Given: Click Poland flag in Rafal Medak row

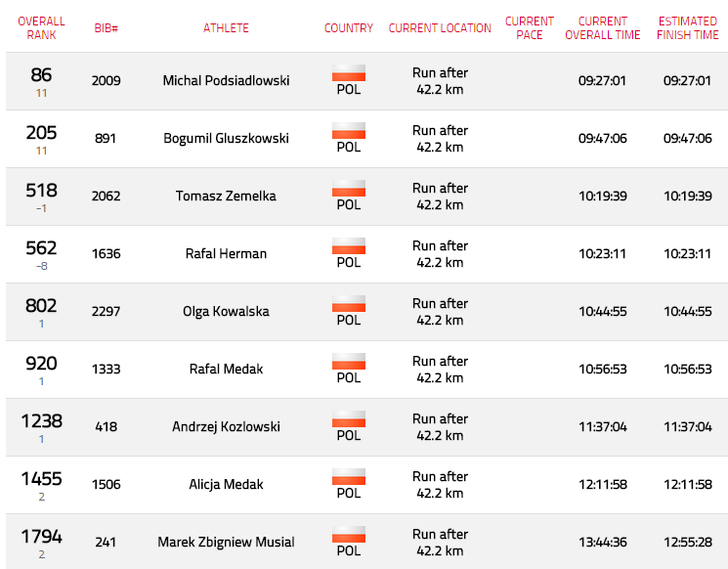Looking at the screenshot, I should point(349,361).
